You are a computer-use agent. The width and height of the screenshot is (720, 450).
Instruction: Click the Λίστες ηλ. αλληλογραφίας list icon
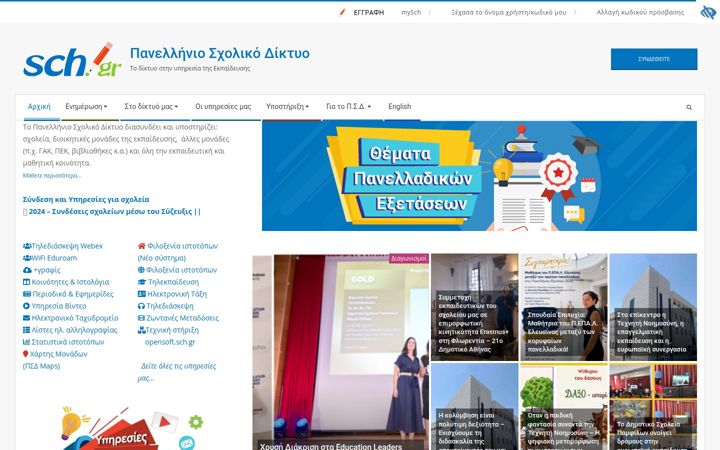[26, 330]
